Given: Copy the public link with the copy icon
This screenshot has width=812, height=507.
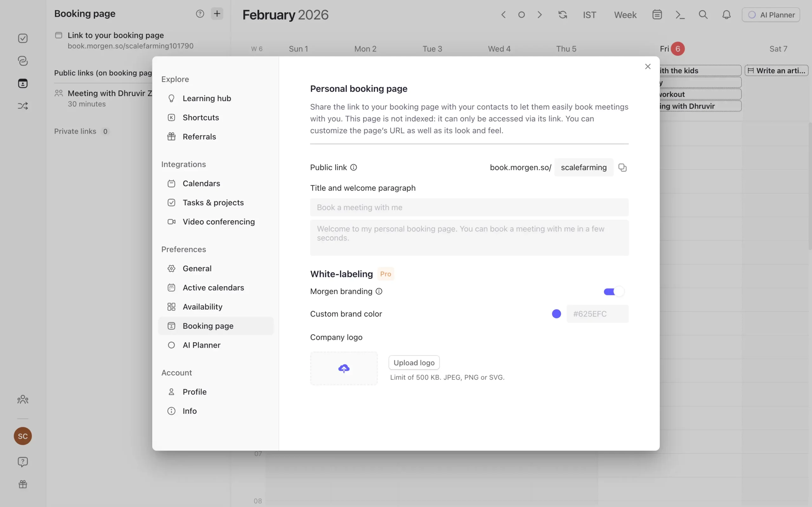Looking at the screenshot, I should click(622, 167).
